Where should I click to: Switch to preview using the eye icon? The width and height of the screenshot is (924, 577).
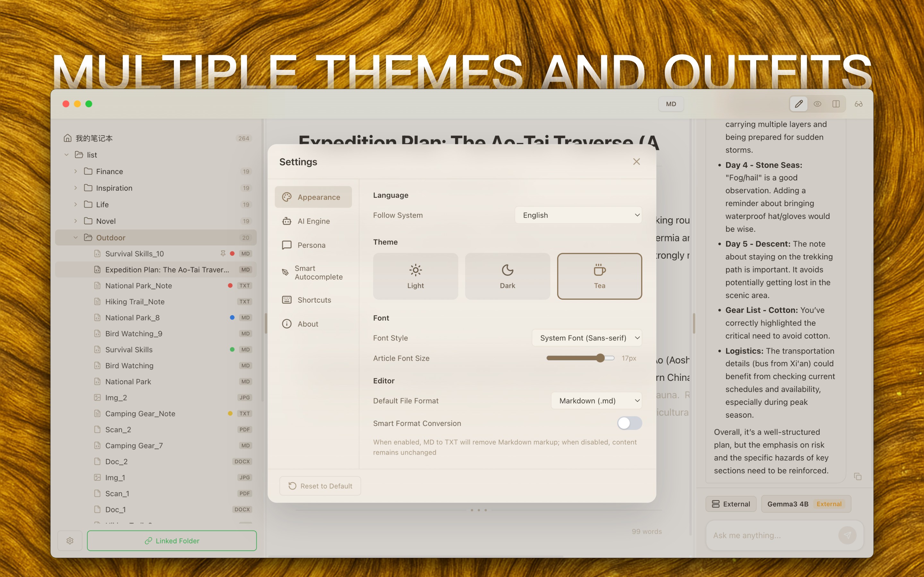817,104
